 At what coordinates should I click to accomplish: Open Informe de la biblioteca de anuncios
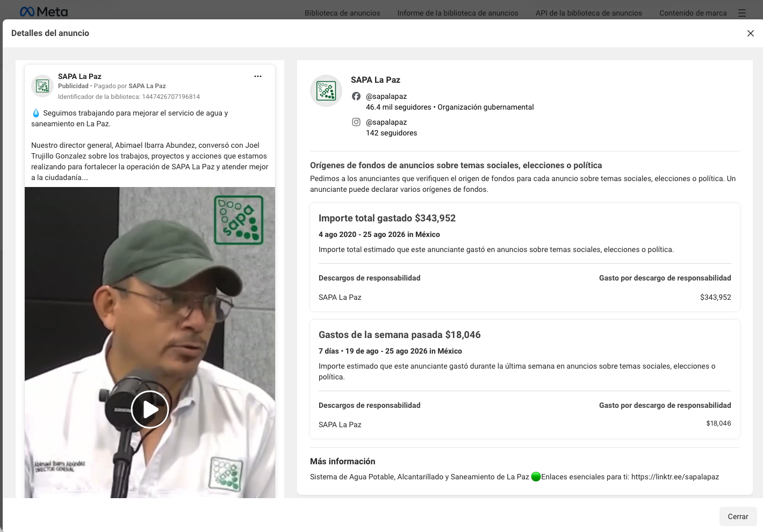458,13
